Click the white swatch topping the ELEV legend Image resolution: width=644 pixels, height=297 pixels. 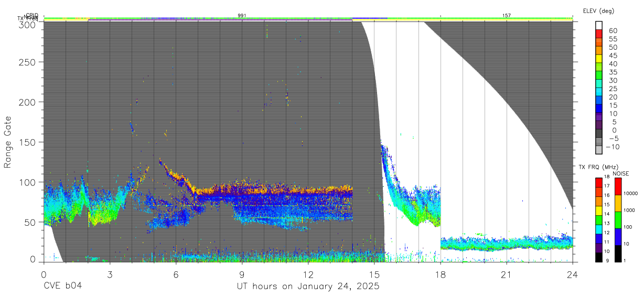599,26
